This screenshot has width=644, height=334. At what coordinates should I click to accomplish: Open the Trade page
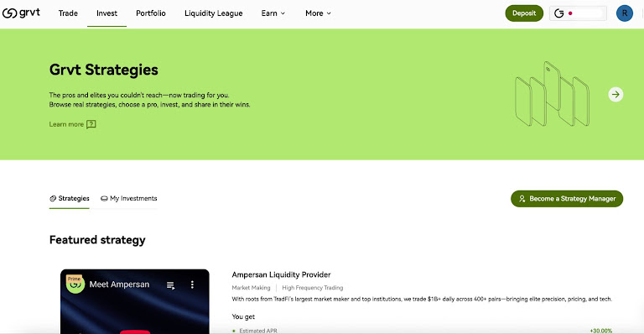(68, 13)
